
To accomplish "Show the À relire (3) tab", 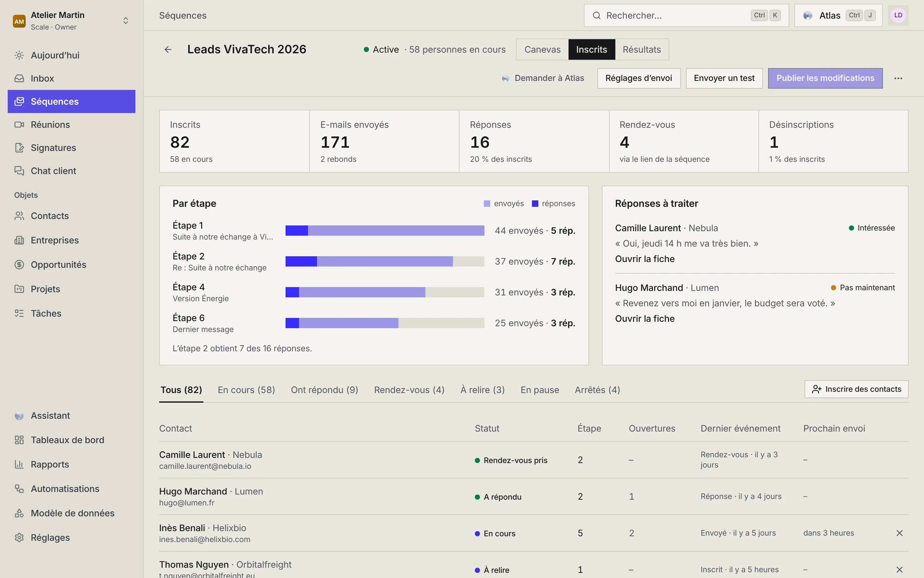I will pos(483,390).
